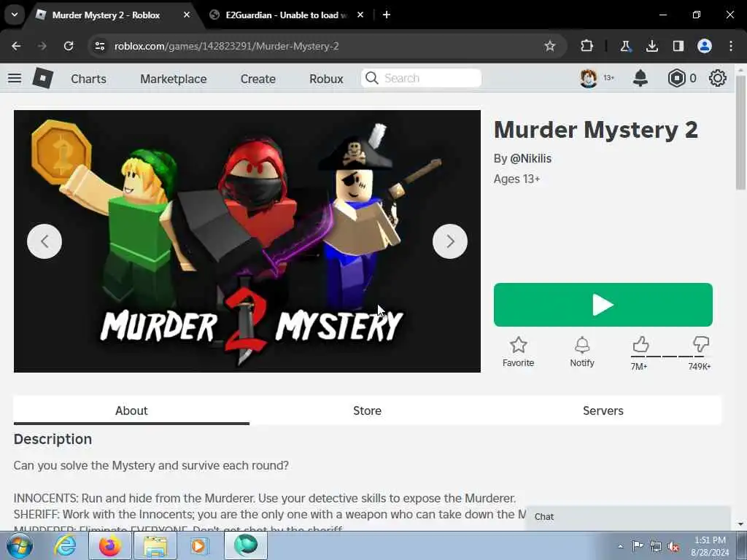Open a new browser tab
Screen dimensions: 747x560
pyautogui.click(x=387, y=15)
